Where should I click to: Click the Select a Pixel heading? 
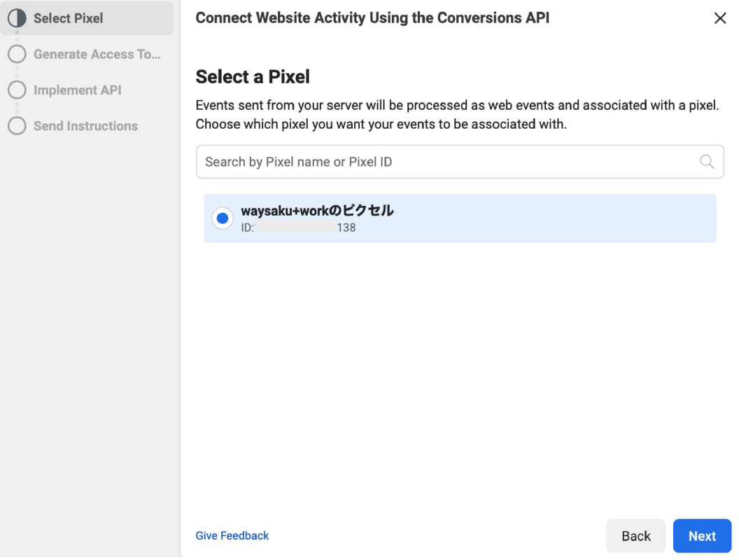coord(252,77)
